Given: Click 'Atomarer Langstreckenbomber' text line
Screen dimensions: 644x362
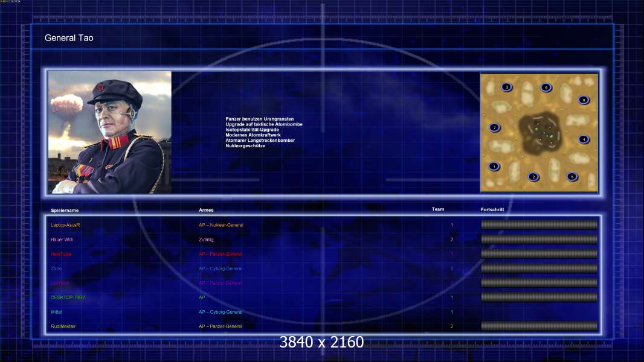Looking at the screenshot, I should coord(260,140).
